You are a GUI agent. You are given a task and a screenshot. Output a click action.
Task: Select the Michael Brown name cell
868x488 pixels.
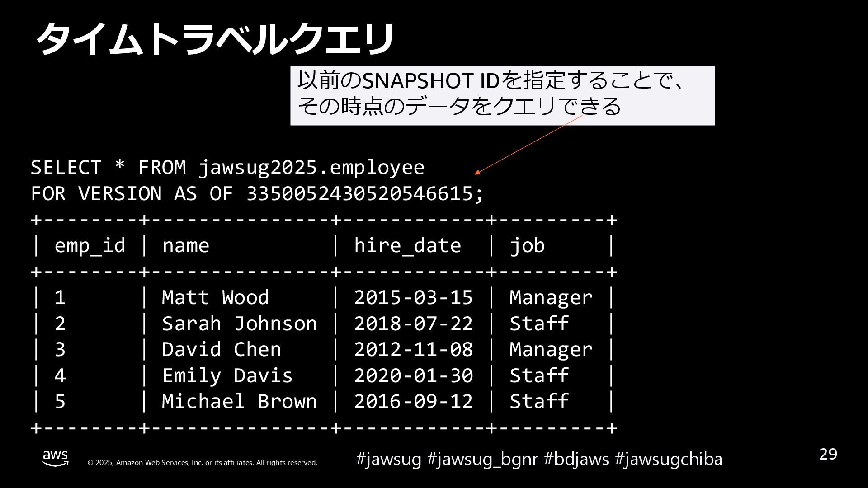coord(239,402)
